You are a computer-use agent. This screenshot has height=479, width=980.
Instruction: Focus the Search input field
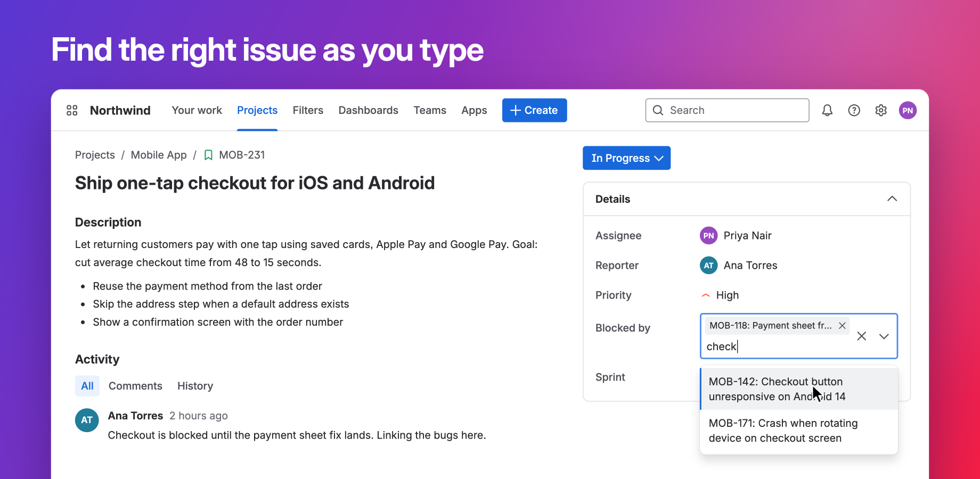pos(728,110)
